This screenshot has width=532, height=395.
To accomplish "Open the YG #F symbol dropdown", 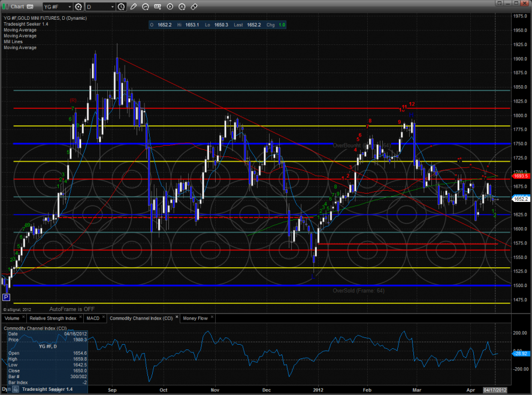I will (x=57, y=7).
